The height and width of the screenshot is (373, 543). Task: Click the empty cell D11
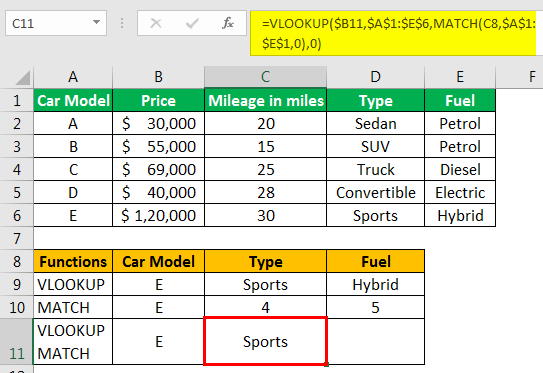coord(376,341)
